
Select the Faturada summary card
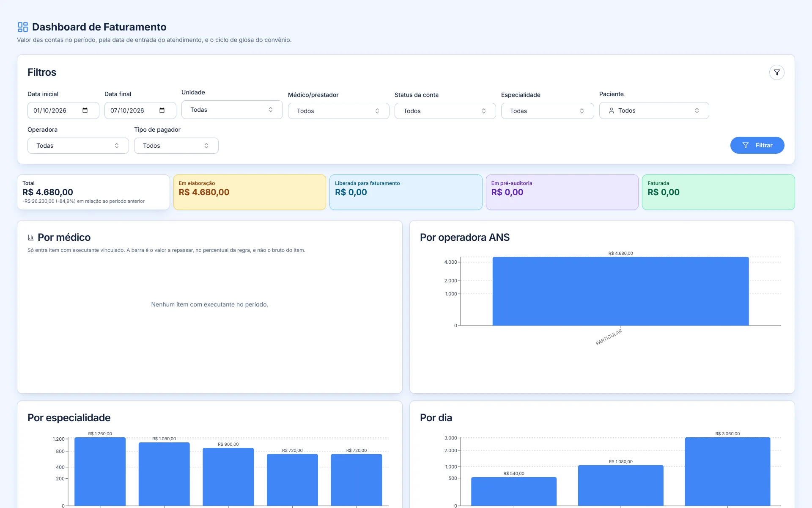coord(719,192)
